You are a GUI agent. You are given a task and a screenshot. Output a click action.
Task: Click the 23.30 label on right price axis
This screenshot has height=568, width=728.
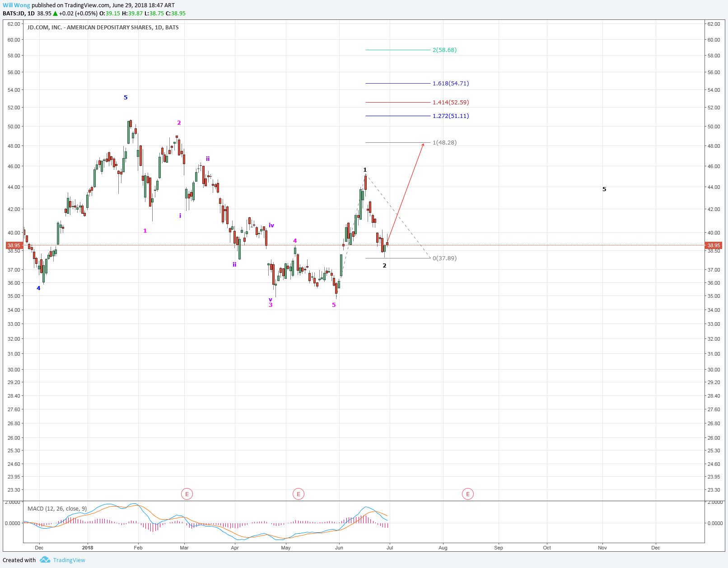tap(714, 490)
